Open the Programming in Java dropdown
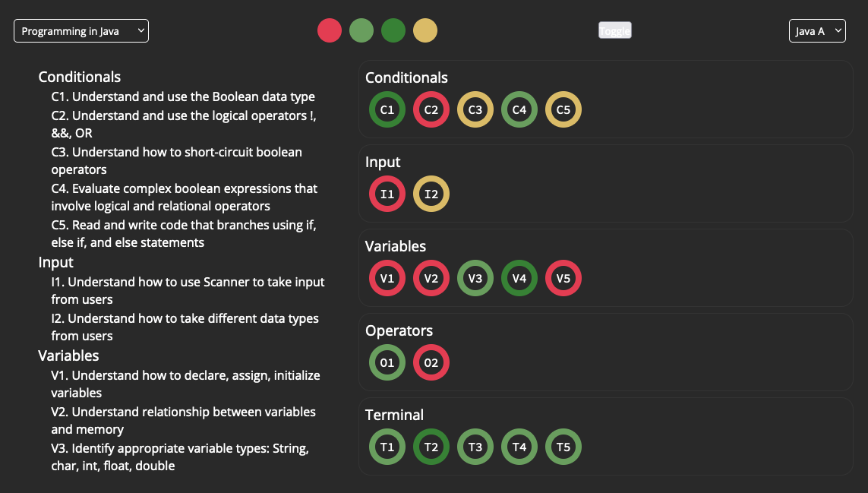This screenshot has height=493, width=868. pyautogui.click(x=81, y=31)
